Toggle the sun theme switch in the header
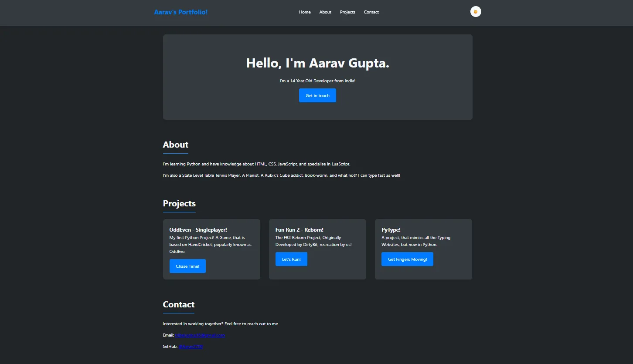 tap(476, 12)
